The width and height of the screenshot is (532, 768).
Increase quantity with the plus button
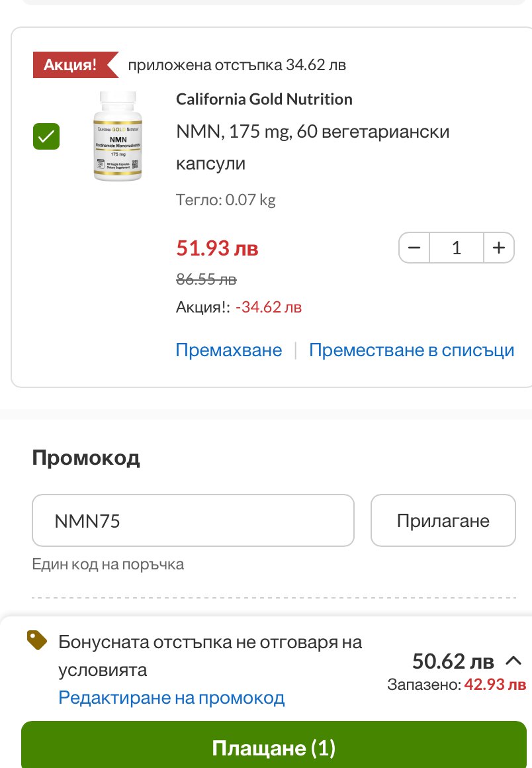tap(499, 248)
